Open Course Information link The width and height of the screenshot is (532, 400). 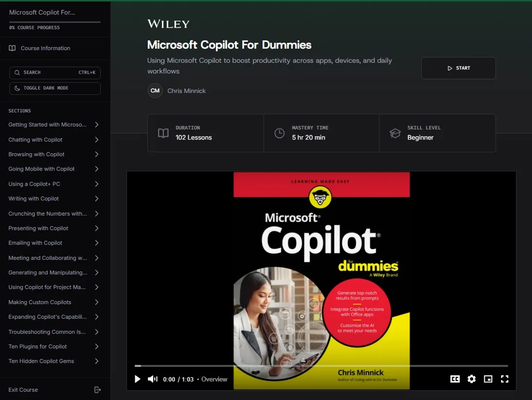(x=45, y=48)
